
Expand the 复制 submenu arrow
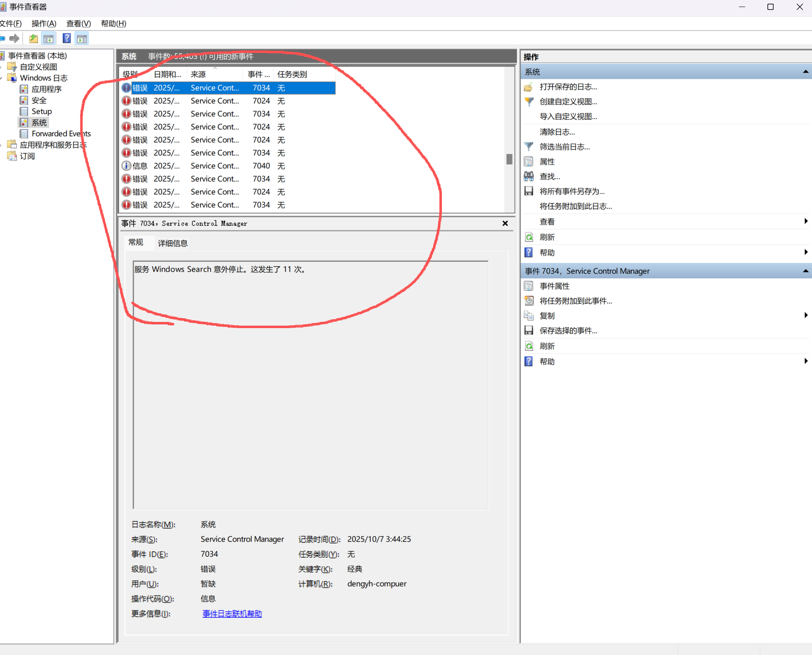click(x=805, y=315)
